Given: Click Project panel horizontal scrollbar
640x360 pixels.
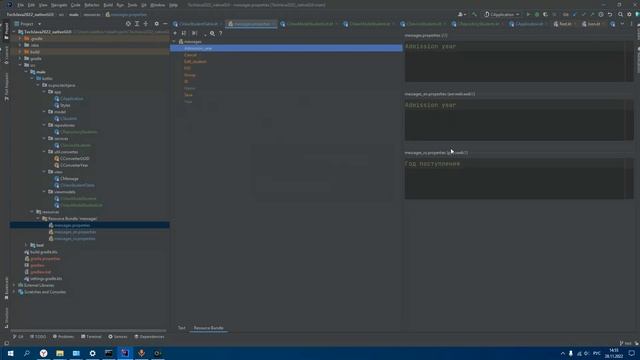Looking at the screenshot, I should (x=88, y=330).
